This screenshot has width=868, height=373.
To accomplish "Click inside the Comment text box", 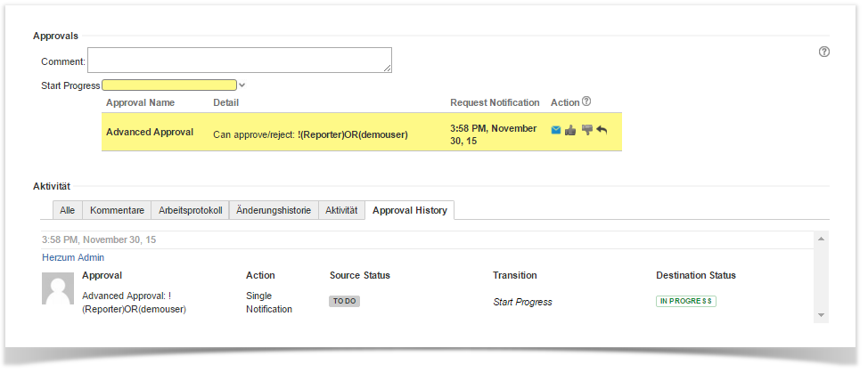I will pos(239,60).
